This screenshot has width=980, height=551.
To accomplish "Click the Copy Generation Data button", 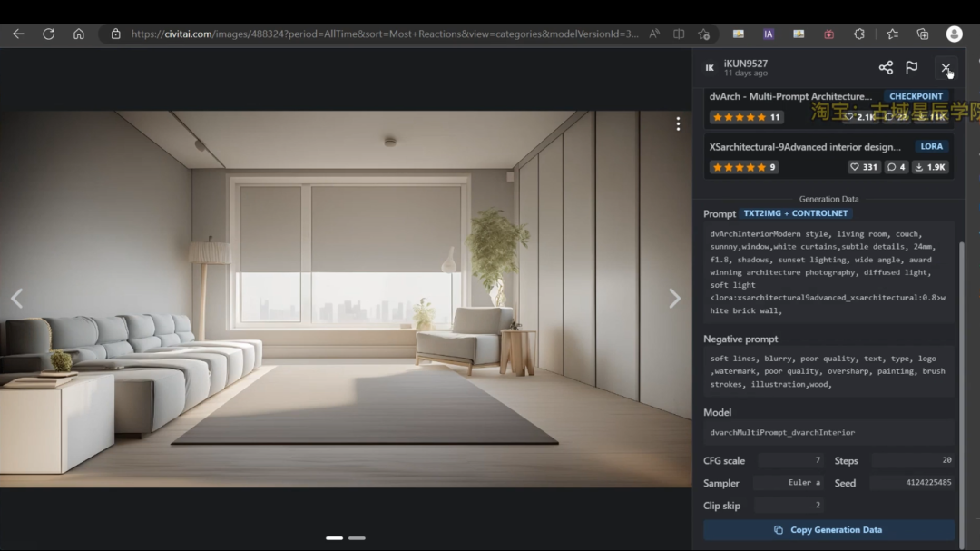I will pyautogui.click(x=828, y=530).
